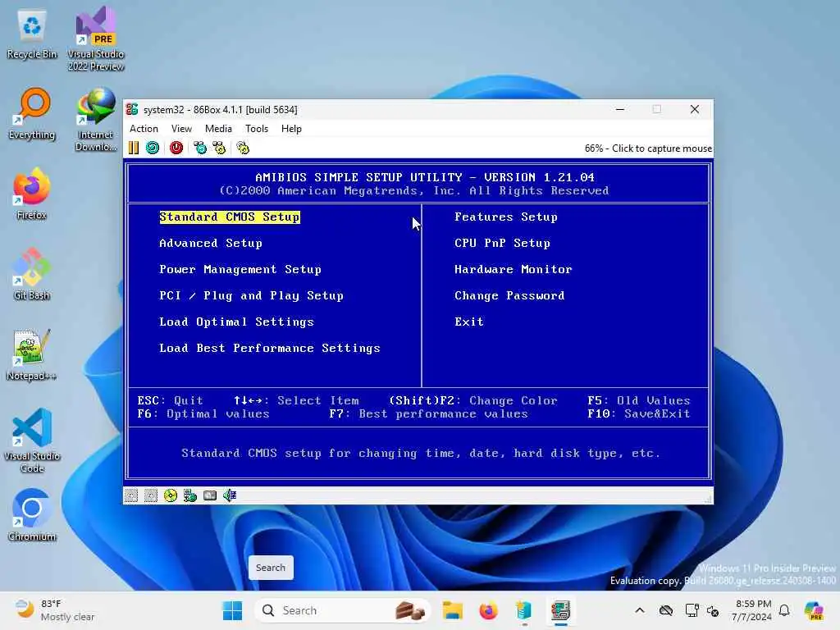Open the Action menu
This screenshot has width=840, height=630.
tap(144, 129)
